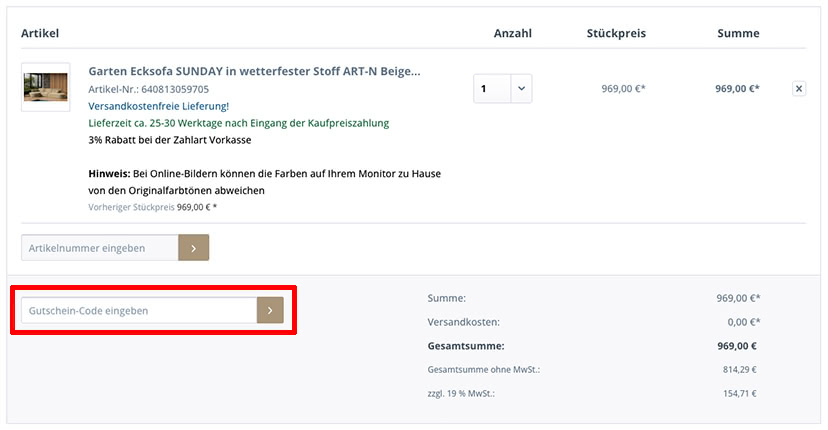Click the Summe: value 969,00 €* in totals
The width and height of the screenshot is (828, 430).
738,298
